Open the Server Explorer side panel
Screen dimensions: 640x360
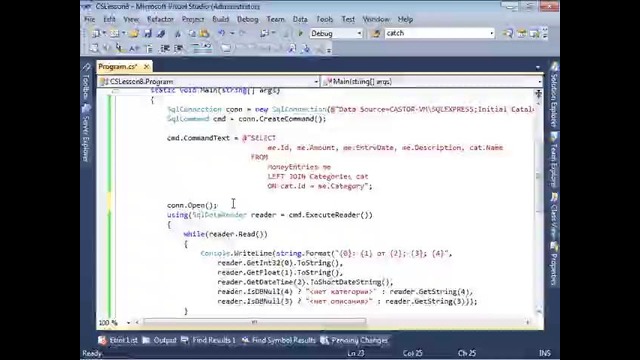pyautogui.click(x=86, y=133)
